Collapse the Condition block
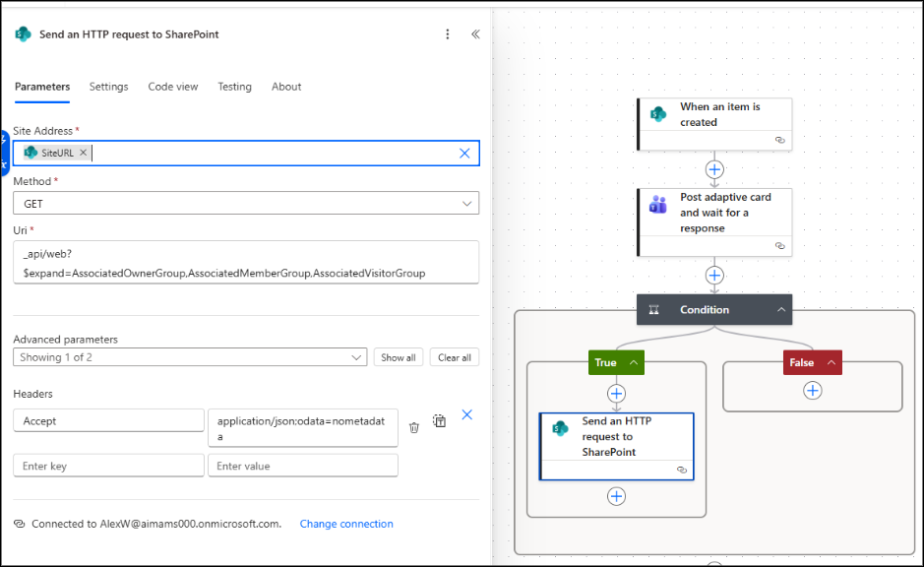Image resolution: width=924 pixels, height=567 pixels. click(781, 310)
